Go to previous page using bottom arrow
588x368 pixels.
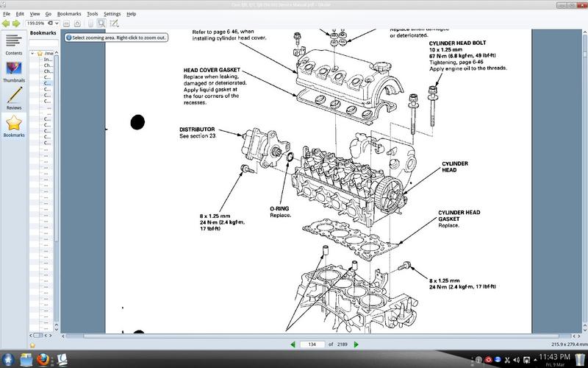click(294, 344)
